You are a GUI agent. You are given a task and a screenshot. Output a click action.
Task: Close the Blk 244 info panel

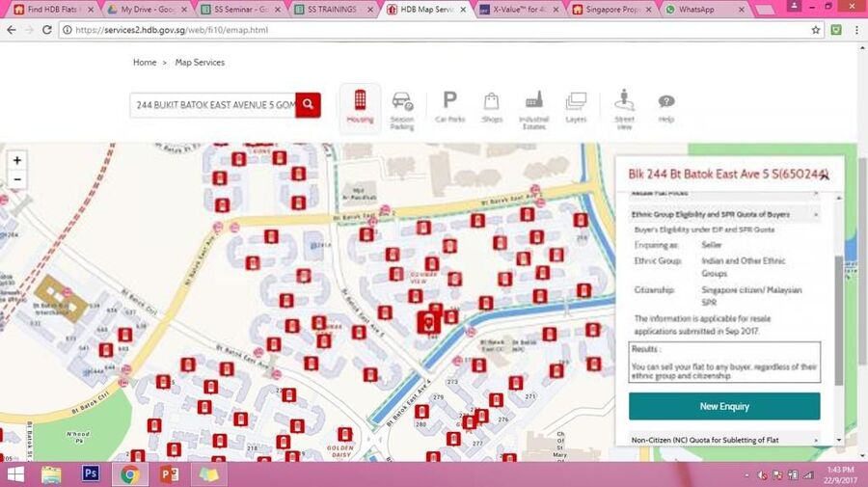pos(825,175)
